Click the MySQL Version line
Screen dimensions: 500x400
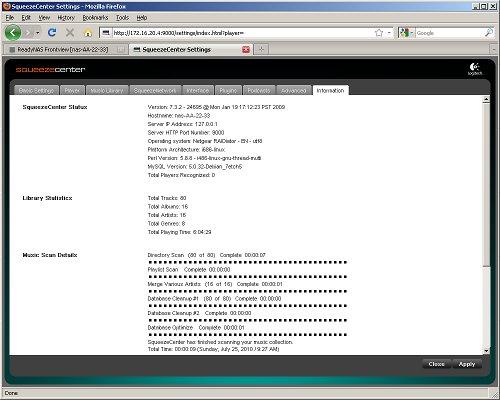(x=195, y=166)
